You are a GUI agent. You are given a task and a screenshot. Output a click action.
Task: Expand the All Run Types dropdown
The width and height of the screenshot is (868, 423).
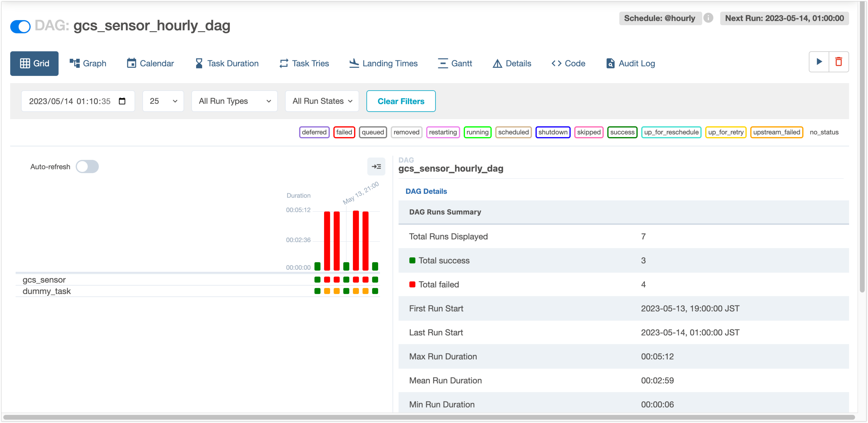(235, 101)
